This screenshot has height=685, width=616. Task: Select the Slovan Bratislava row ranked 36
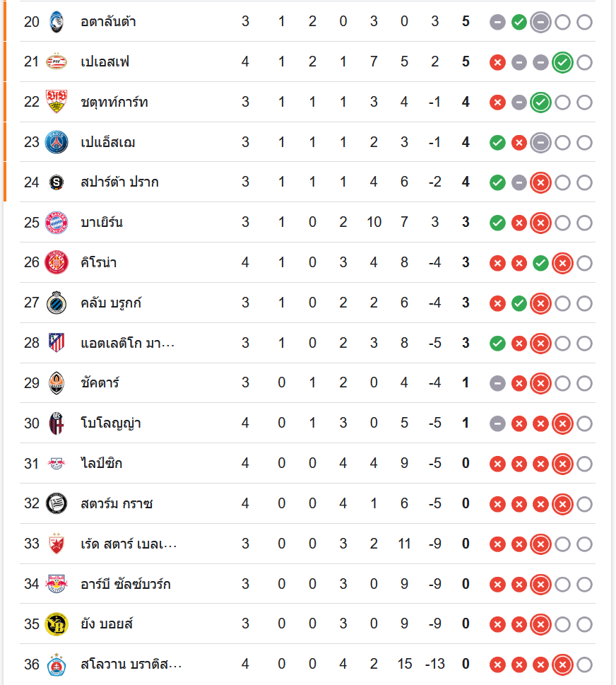307,664
